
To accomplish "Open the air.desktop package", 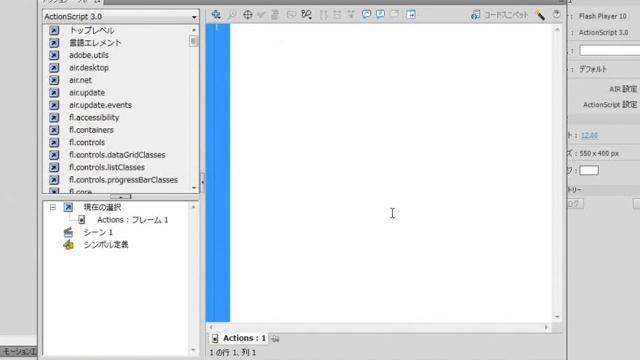I will coord(89,68).
